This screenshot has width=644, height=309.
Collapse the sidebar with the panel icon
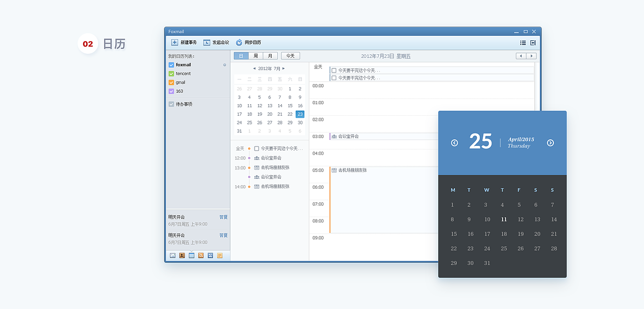click(532, 43)
